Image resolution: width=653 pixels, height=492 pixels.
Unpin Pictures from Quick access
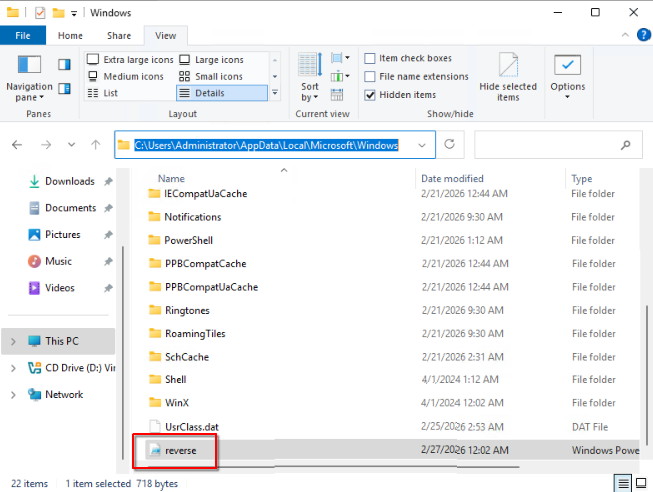point(108,235)
